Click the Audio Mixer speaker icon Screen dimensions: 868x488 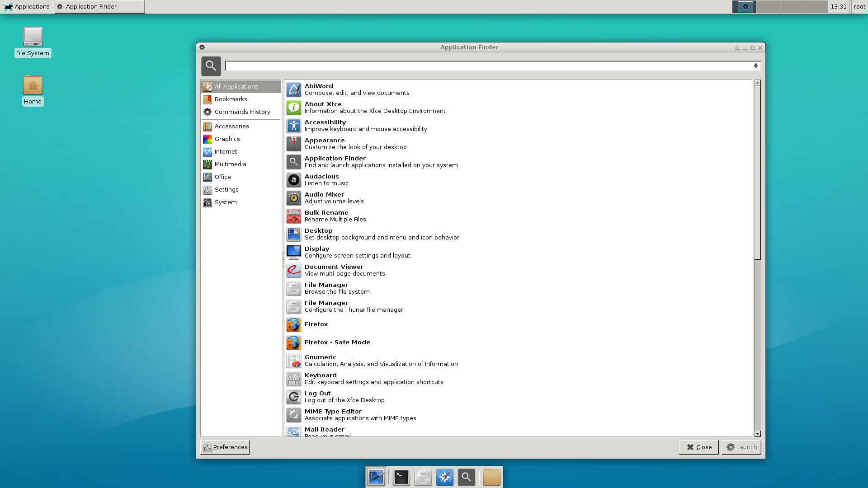[x=294, y=198]
